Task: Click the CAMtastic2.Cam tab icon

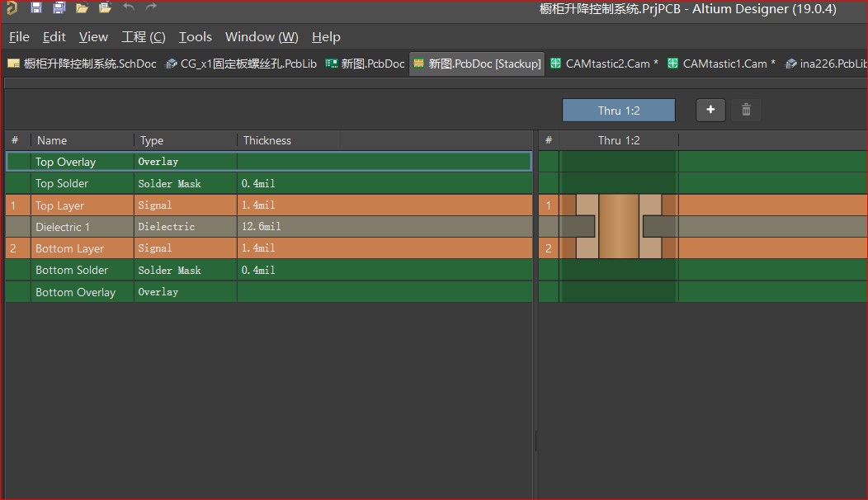Action: pyautogui.click(x=556, y=64)
